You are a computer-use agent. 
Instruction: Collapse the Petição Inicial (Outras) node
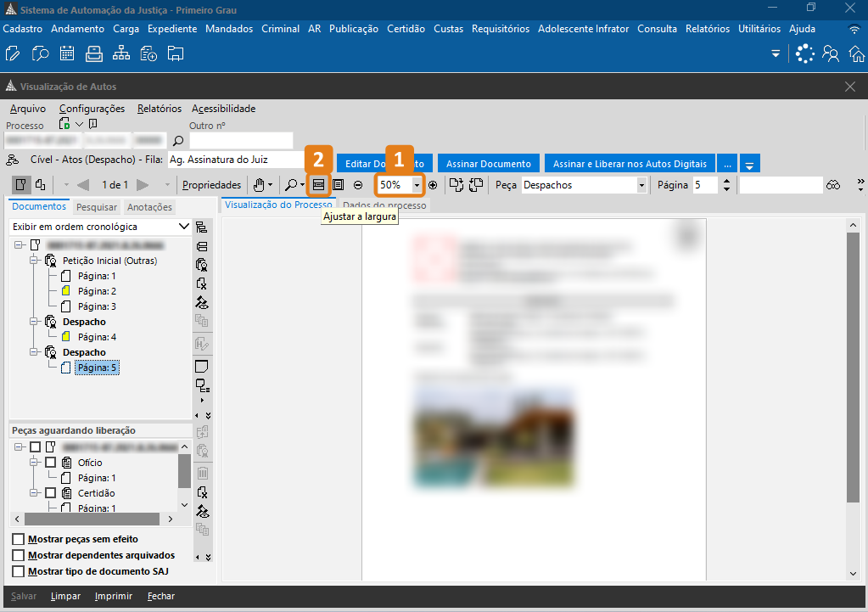(x=34, y=261)
